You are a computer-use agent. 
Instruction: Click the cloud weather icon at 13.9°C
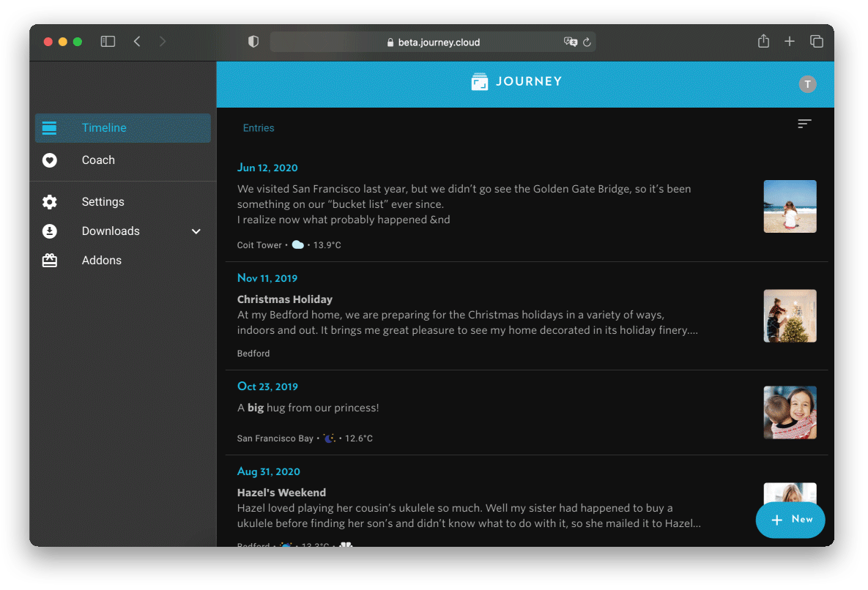click(298, 245)
